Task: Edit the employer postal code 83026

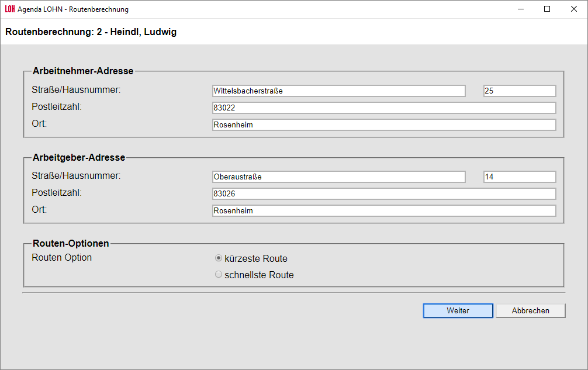Action: [x=383, y=193]
